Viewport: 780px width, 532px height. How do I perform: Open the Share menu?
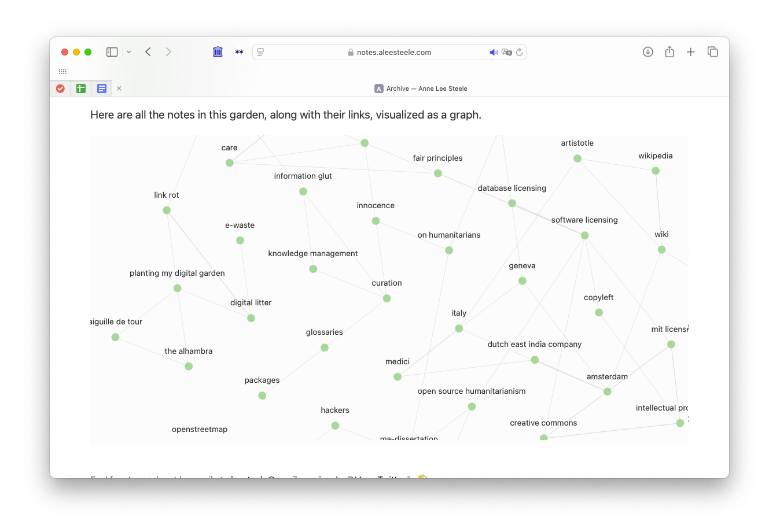pos(669,52)
